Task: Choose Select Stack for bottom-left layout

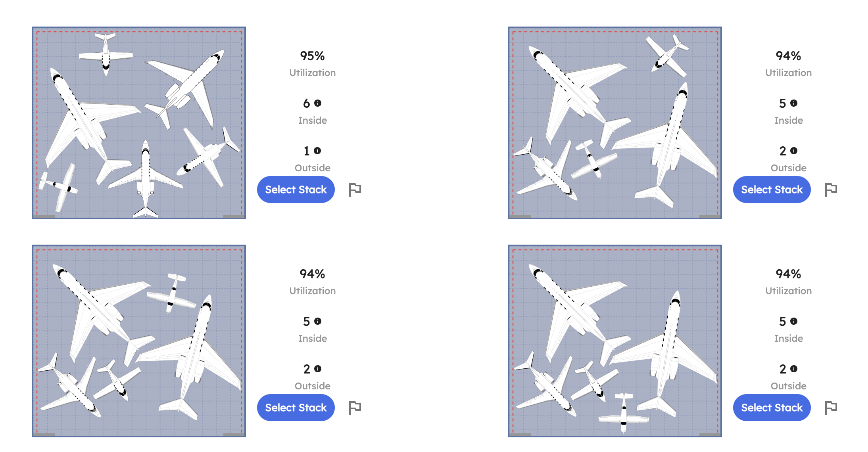Action: [x=296, y=408]
